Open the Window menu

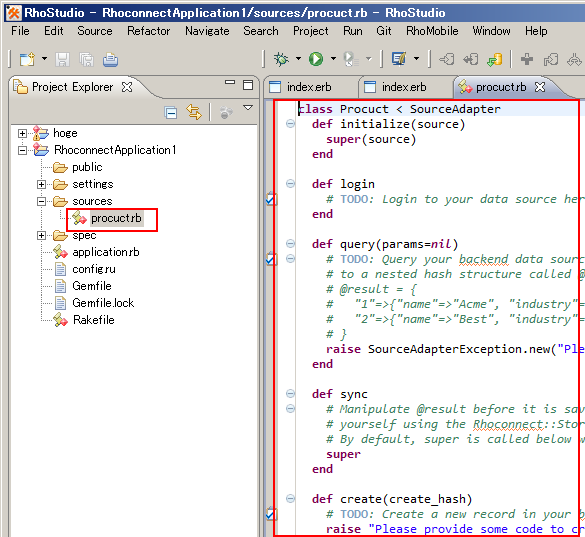[x=491, y=31]
